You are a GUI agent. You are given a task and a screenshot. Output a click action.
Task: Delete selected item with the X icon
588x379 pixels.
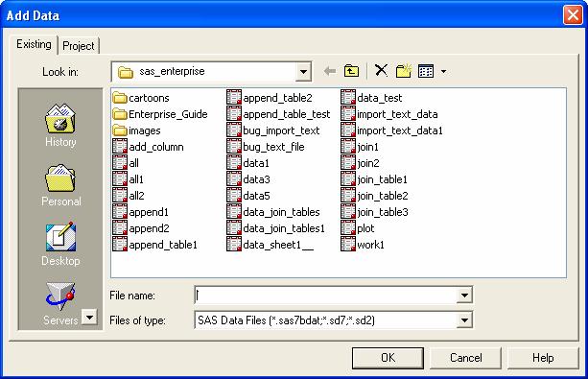(381, 71)
